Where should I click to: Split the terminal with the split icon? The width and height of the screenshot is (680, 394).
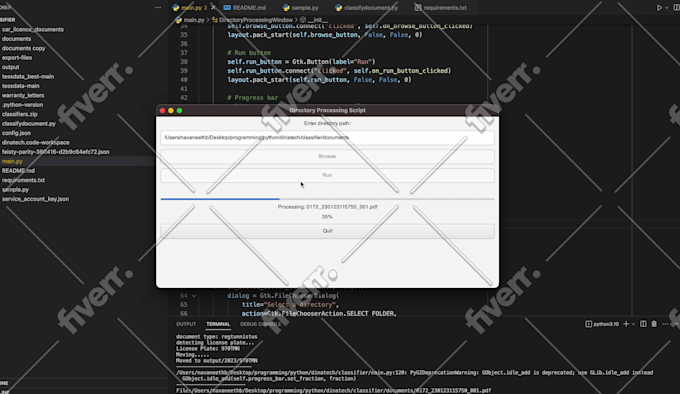(643, 324)
